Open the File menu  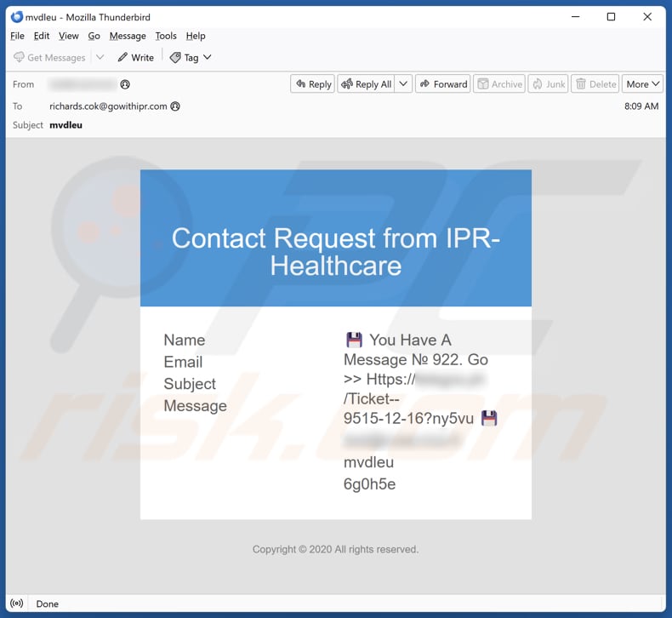pyautogui.click(x=17, y=36)
